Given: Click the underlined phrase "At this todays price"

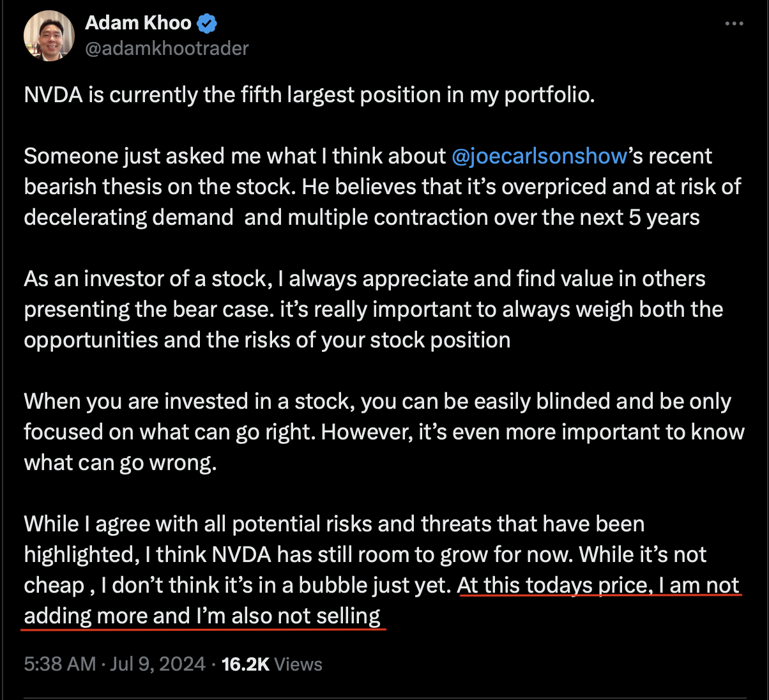Looking at the screenshot, I should tap(555, 586).
